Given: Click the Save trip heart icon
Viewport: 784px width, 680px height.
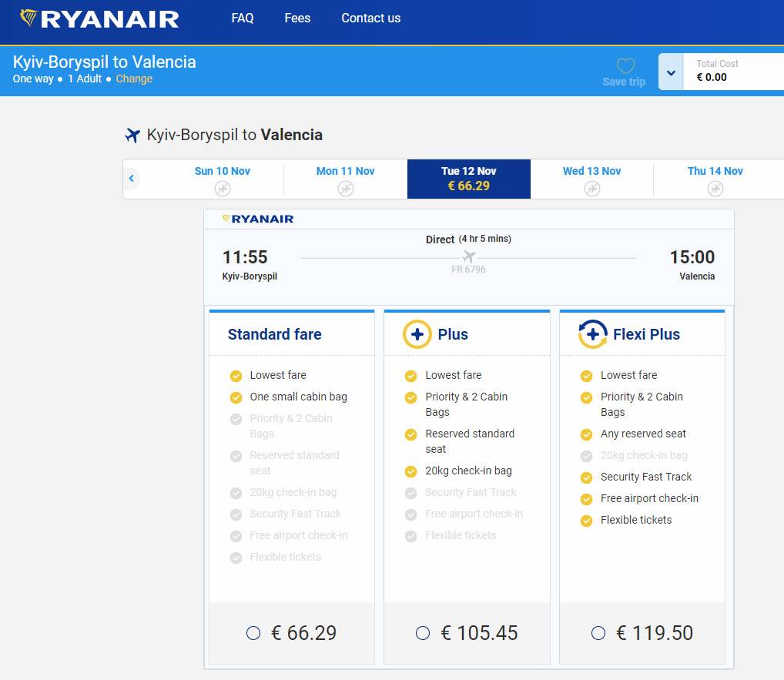Looking at the screenshot, I should coord(625,66).
